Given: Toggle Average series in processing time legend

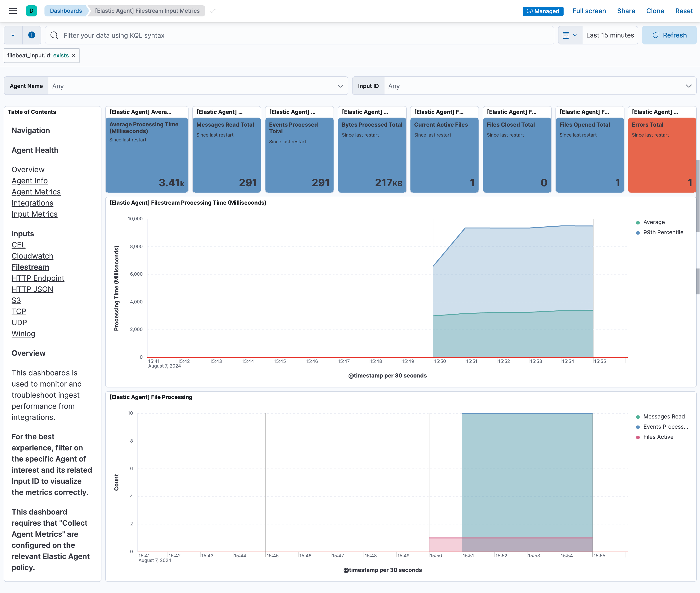Looking at the screenshot, I should [x=654, y=222].
